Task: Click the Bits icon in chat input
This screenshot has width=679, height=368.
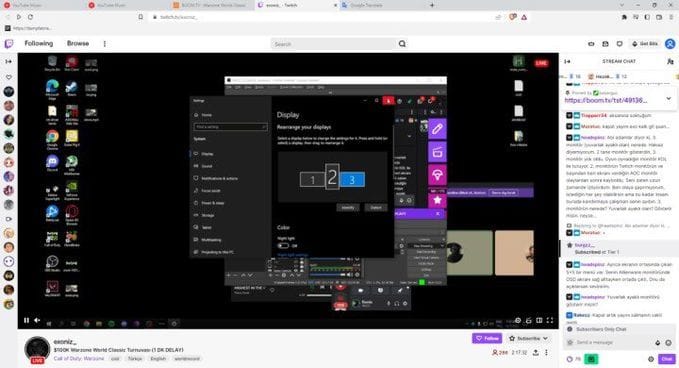Action: 658,342
